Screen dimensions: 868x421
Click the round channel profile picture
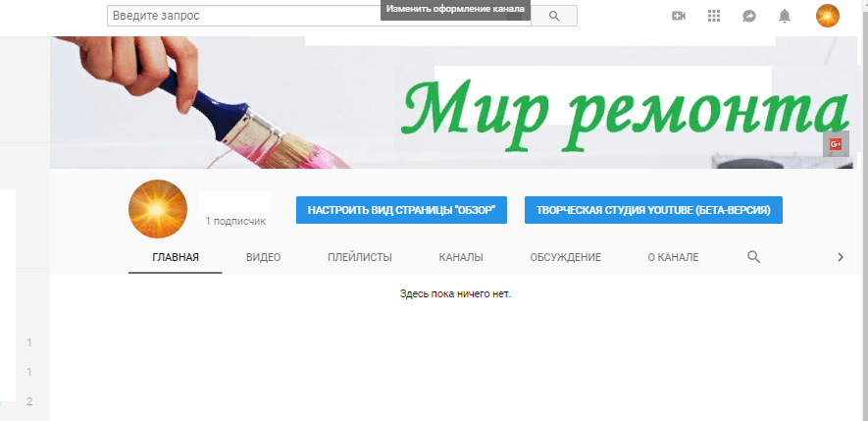point(158,210)
